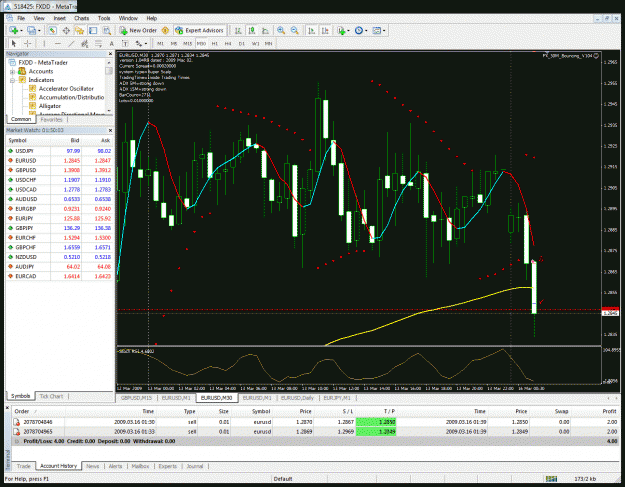
Task: Switch timeframe to M15
Action: (x=187, y=43)
